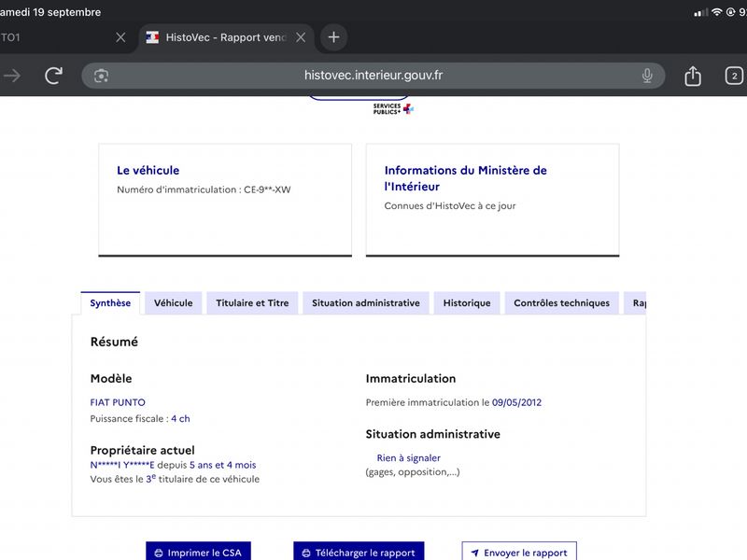Tap the camera scan icon in address bar
This screenshot has height=560, width=747.
click(x=101, y=76)
